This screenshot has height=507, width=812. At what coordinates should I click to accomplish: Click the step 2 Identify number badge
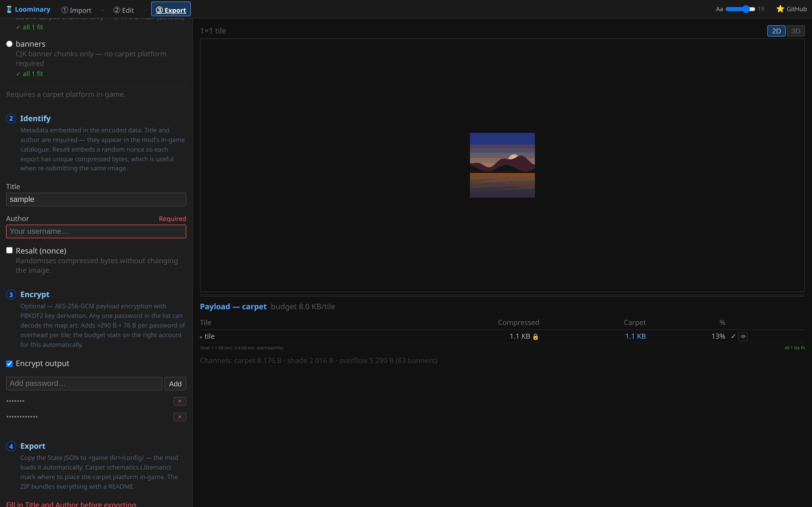[11, 118]
